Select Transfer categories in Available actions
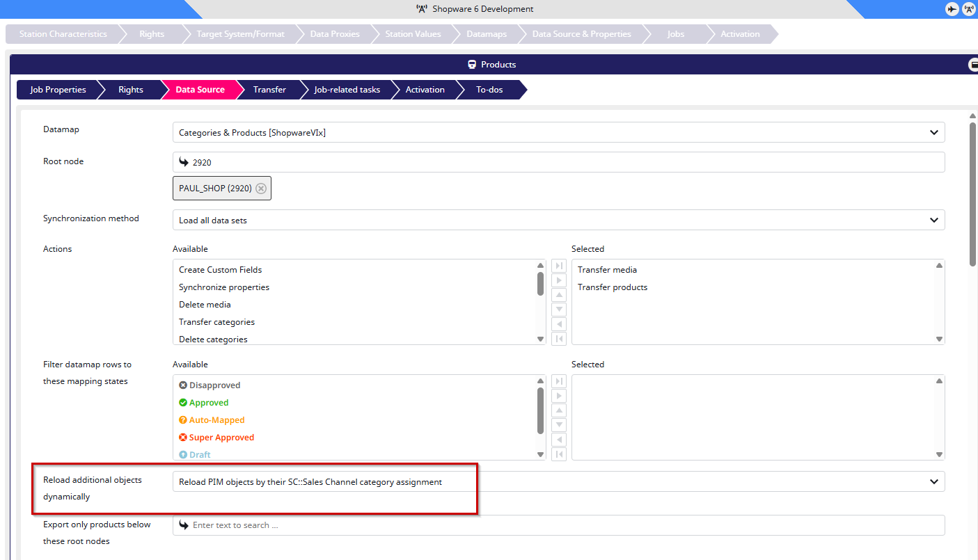Viewport: 978px width, 560px height. click(216, 322)
